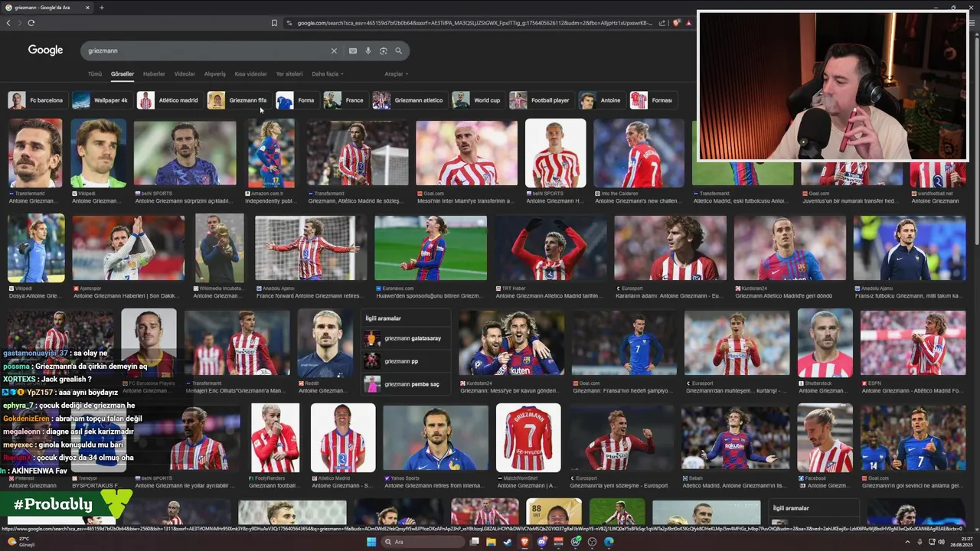The height and width of the screenshot is (551, 980).
Task: Open Microsoft Edge from taskbar
Action: (x=609, y=542)
